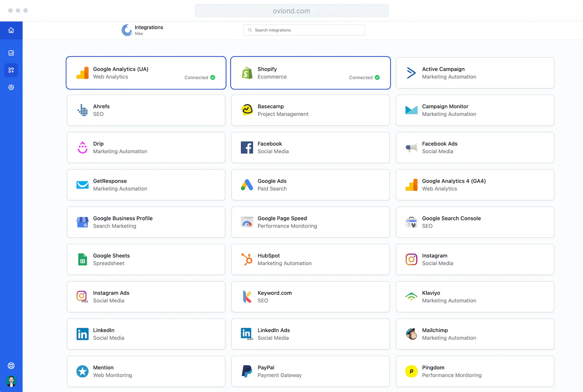
Task: Click the Facebook Ads title text
Action: click(440, 144)
